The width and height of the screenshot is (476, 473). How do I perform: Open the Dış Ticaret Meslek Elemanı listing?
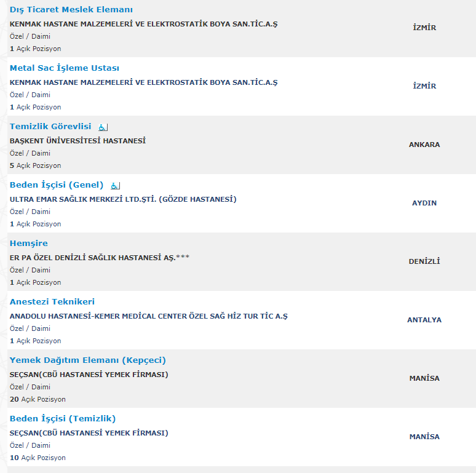[x=71, y=9]
